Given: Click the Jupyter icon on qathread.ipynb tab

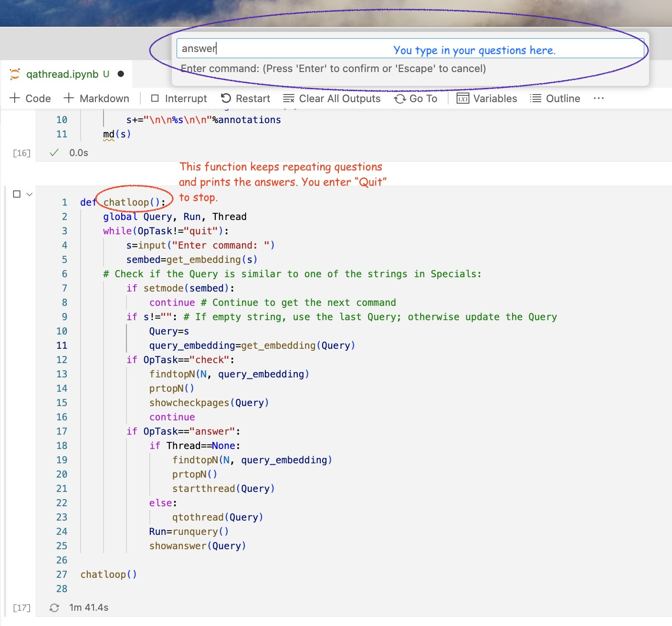Looking at the screenshot, I should (15, 74).
